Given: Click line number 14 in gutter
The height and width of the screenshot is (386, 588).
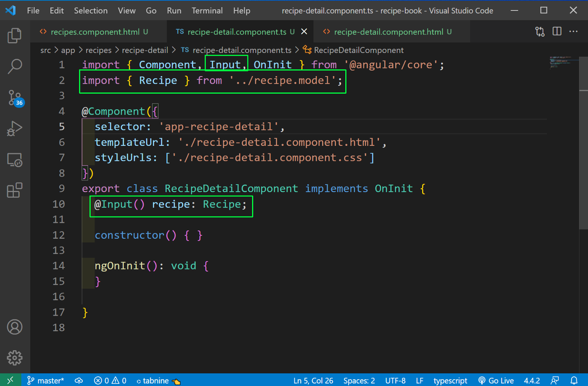Looking at the screenshot, I should coord(58,266).
